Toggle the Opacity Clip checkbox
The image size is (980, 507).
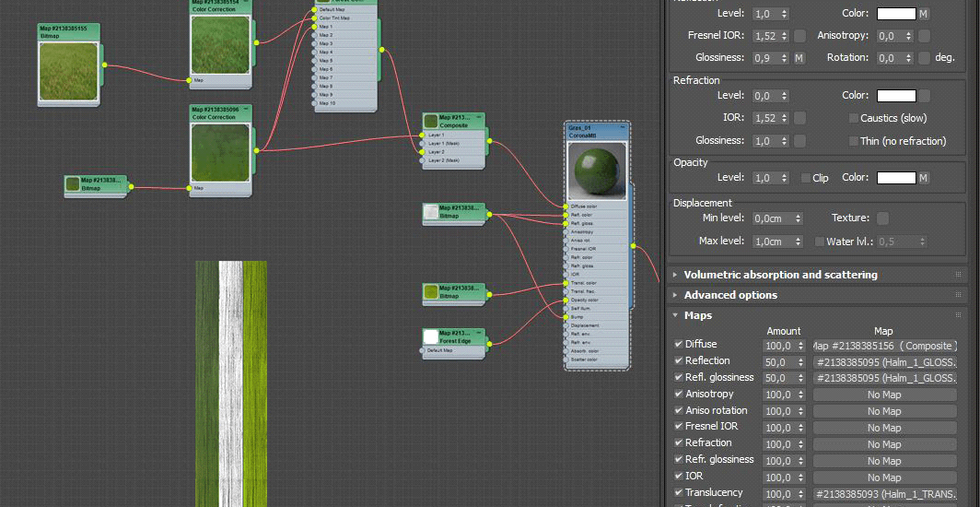point(806,178)
